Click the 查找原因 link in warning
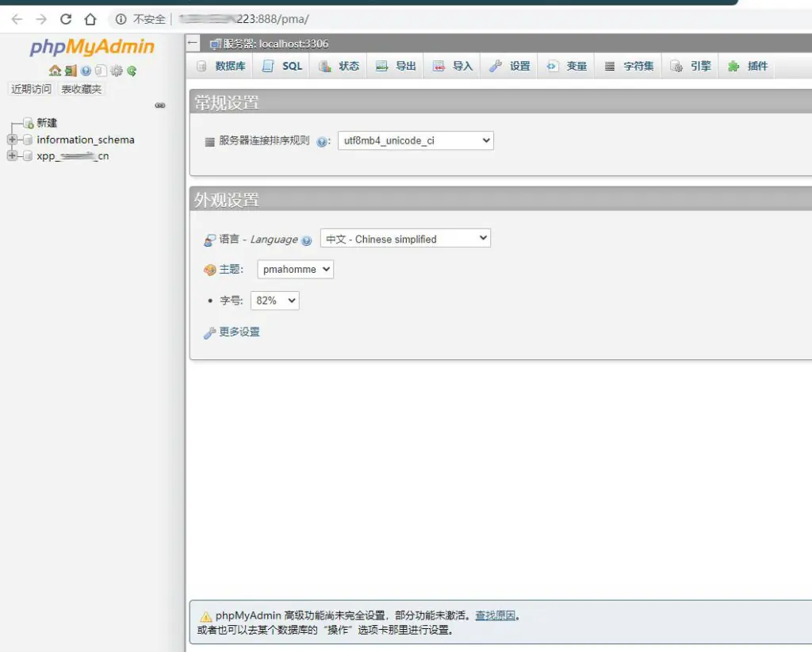This screenshot has width=812, height=652. click(495, 616)
